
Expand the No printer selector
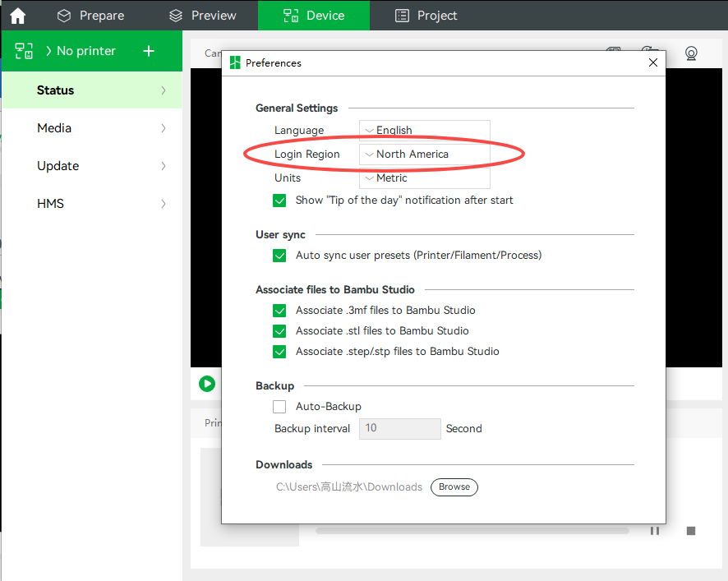[x=81, y=51]
